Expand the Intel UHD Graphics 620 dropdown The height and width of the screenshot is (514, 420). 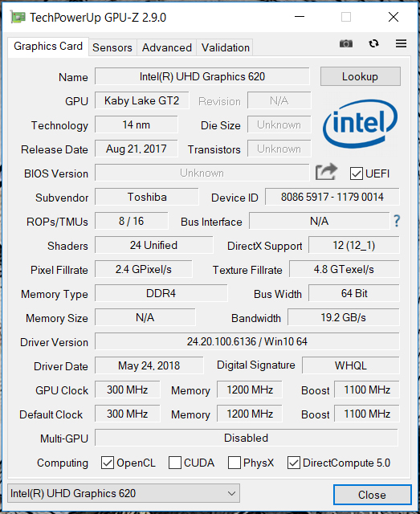tap(124, 493)
